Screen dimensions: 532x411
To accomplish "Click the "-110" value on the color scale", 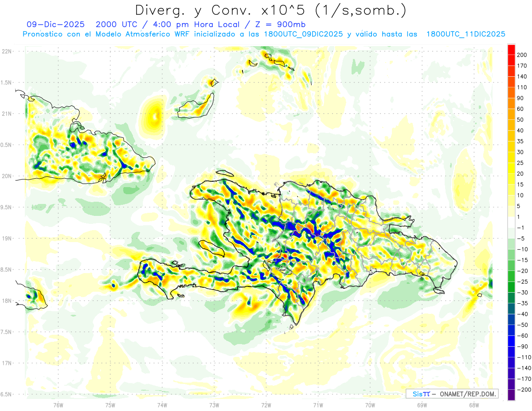I will pos(524,357).
